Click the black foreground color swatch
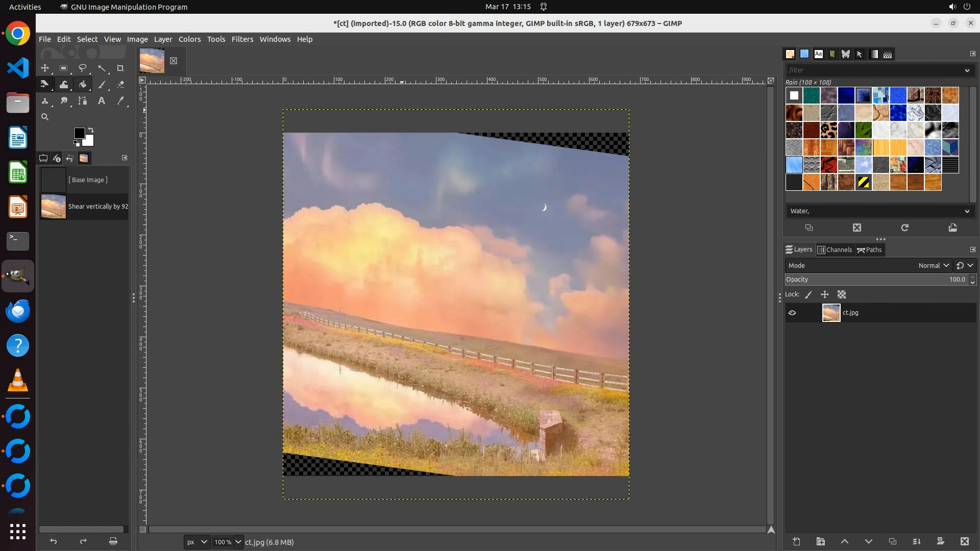Viewport: 980px width, 551px height. tap(79, 133)
